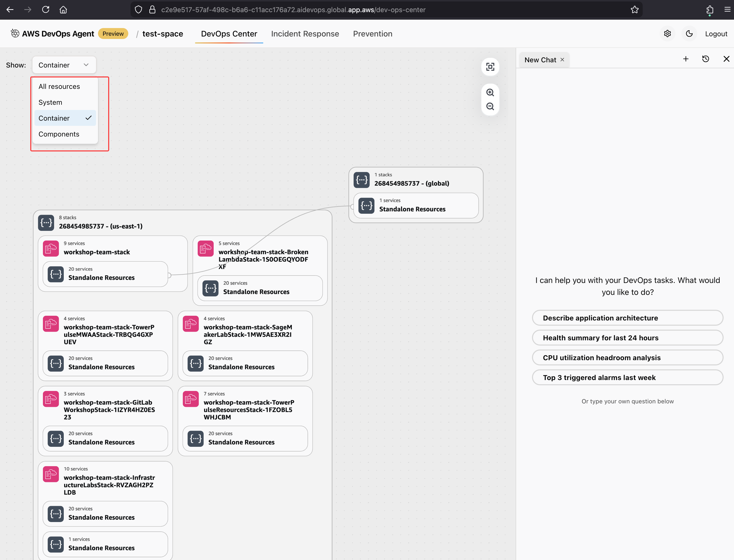Close the New Chat tab
Viewport: 734px width, 560px height.
(x=563, y=60)
